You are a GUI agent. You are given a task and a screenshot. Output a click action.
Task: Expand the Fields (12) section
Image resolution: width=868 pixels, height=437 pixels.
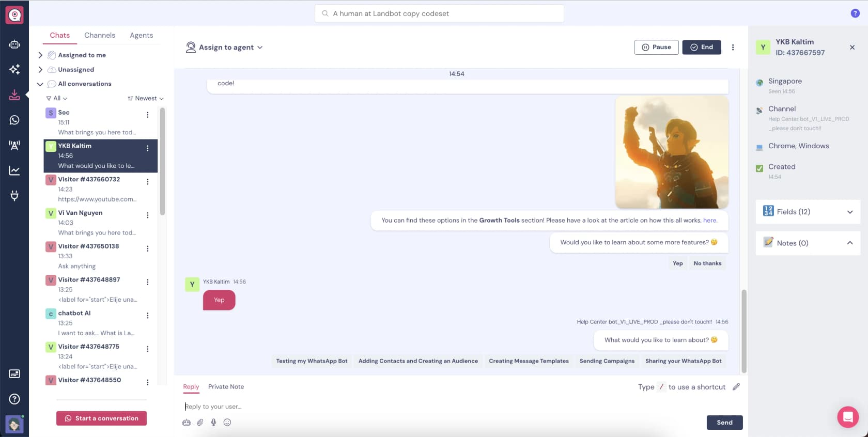[808, 212]
